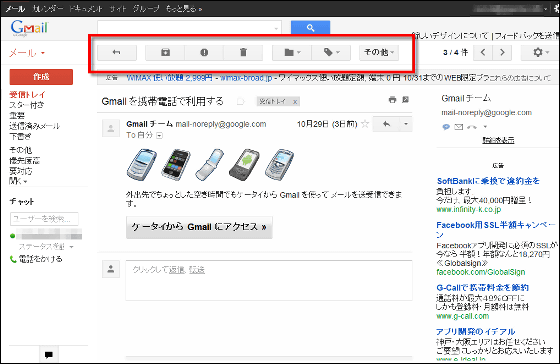
Task: Click the Android phone image
Action: [244, 165]
